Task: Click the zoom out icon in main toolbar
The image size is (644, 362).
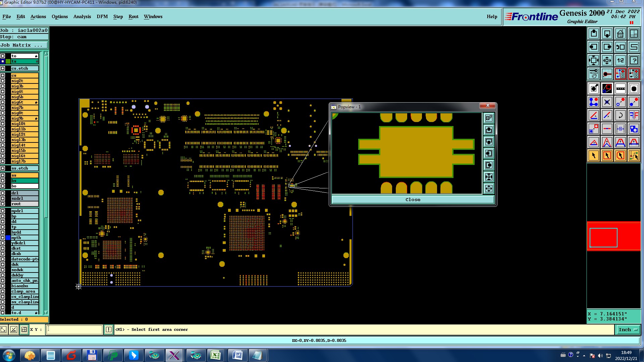Action: 607,60
